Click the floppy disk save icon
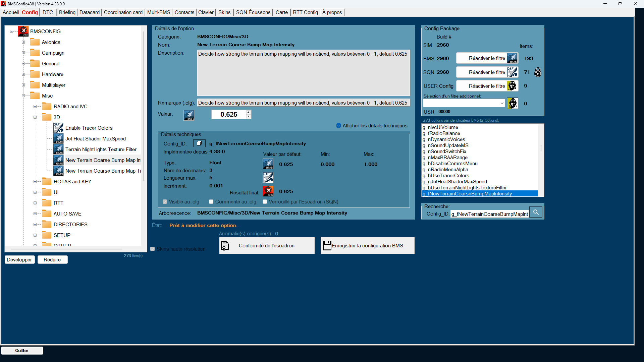The image size is (644, 362). point(327,246)
